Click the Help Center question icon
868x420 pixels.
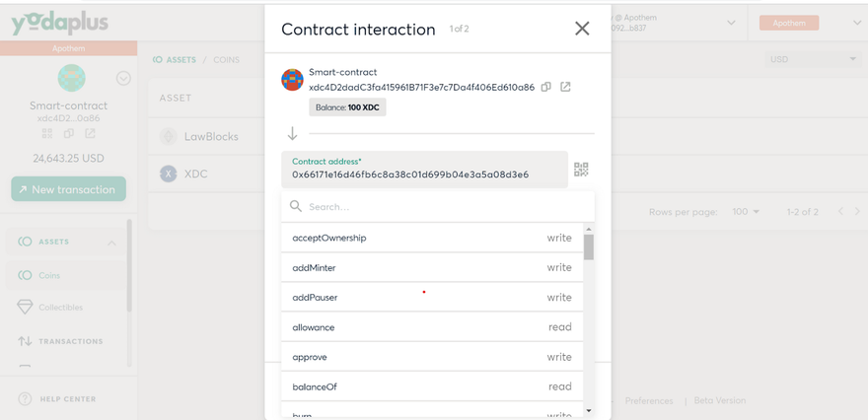point(25,399)
